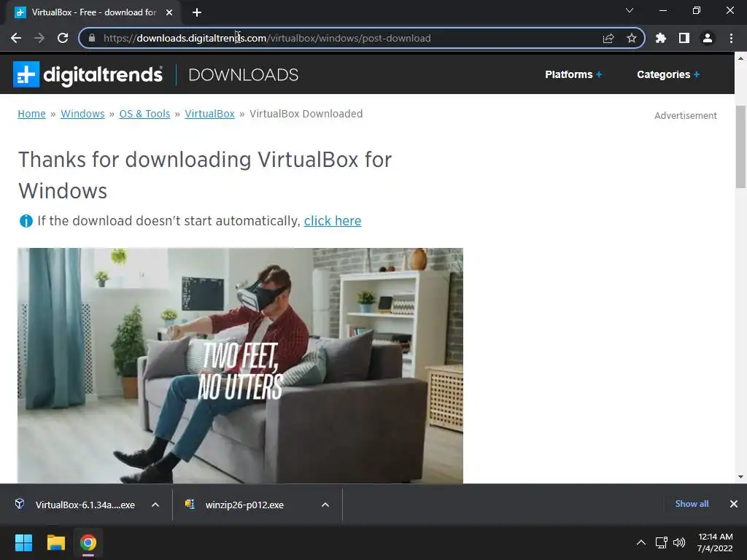Screen dimensions: 747x560
Task: Click the VR headset ad image
Action: point(240,366)
